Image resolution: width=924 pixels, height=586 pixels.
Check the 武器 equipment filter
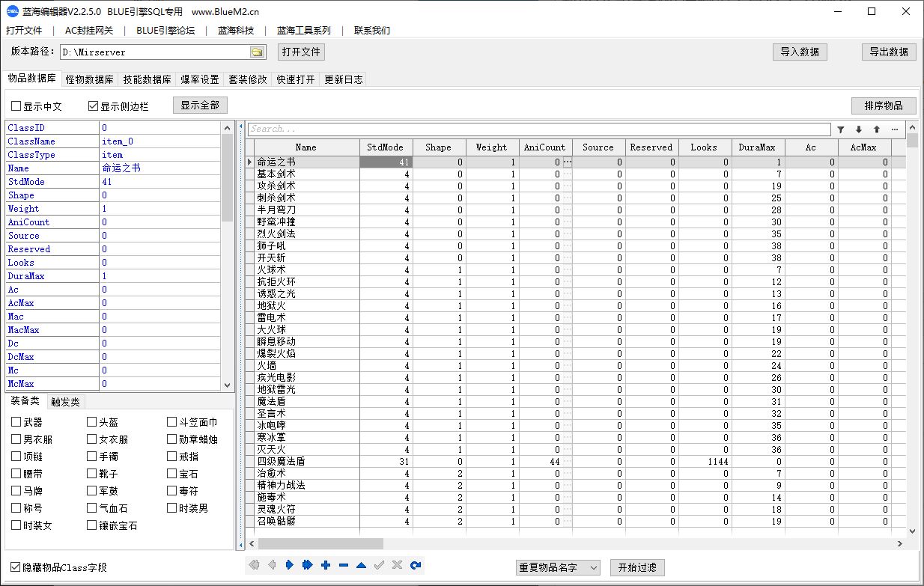point(16,422)
